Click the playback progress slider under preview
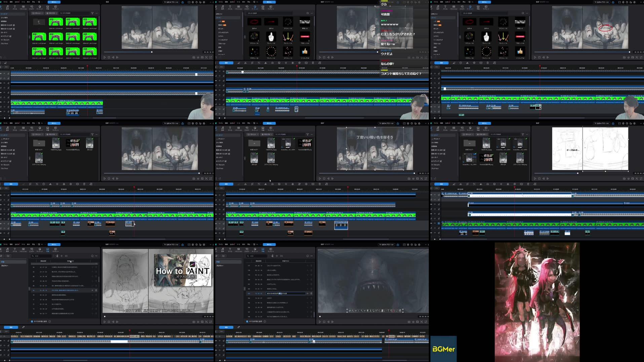The height and width of the screenshot is (362, 644). tap(152, 52)
